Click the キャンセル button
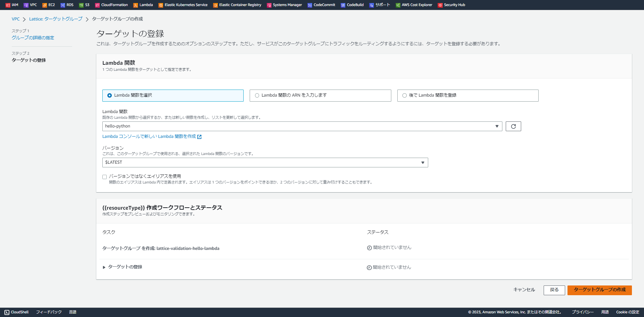The width and height of the screenshot is (644, 317). point(524,290)
